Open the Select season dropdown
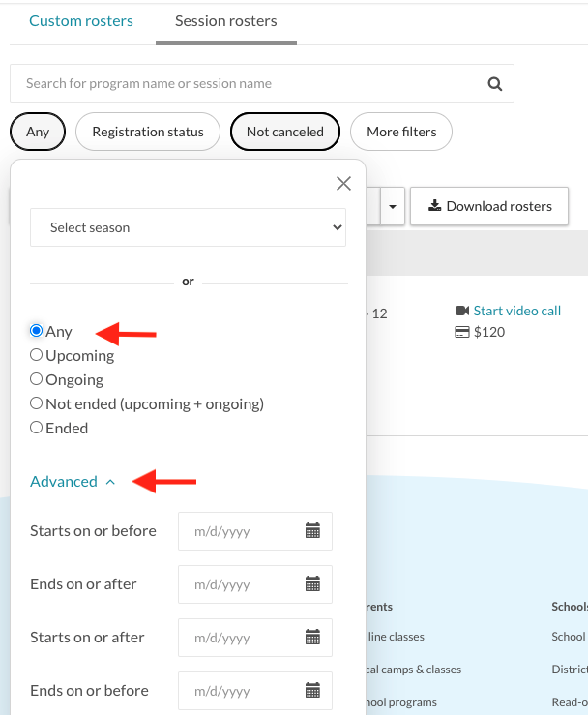This screenshot has width=588, height=715. point(188,227)
